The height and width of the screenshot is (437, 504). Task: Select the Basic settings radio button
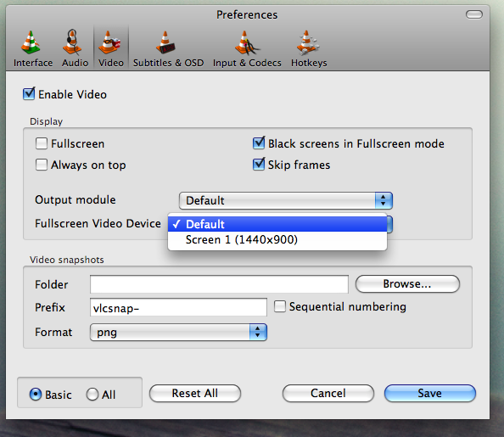(36, 395)
